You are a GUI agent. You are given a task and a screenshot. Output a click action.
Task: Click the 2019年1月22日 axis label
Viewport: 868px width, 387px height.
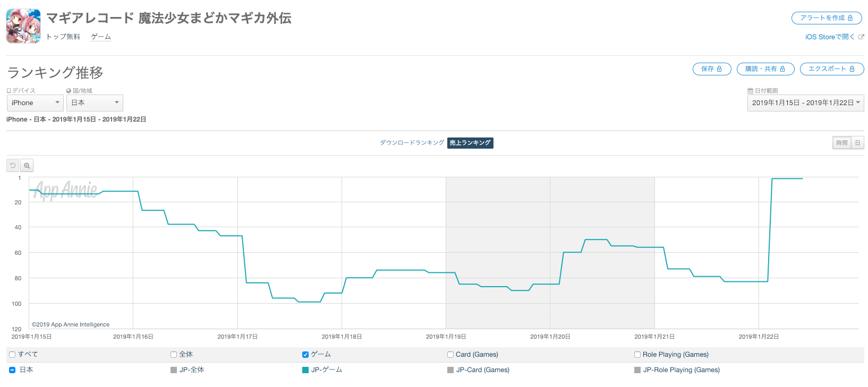click(x=759, y=337)
